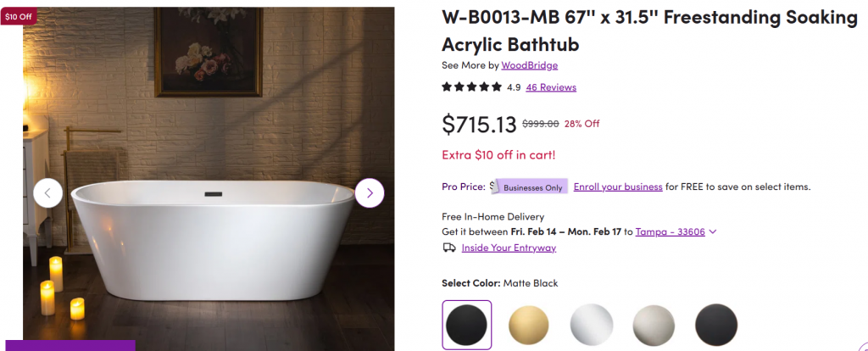This screenshot has width=868, height=351.
Task: Choose the unselected black color swatch
Action: (716, 324)
